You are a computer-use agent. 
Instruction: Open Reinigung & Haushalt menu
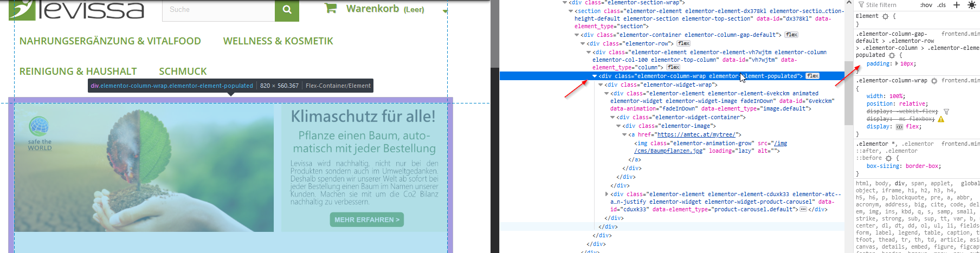[78, 72]
